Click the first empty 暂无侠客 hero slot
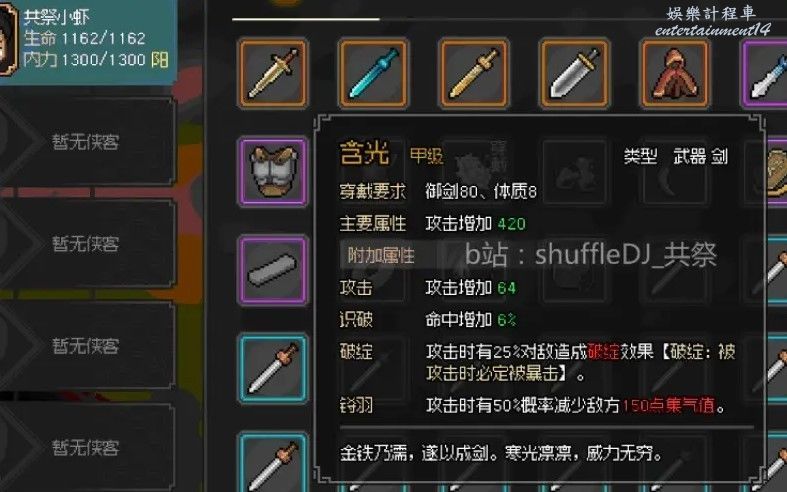This screenshot has height=492, width=787. [86, 142]
